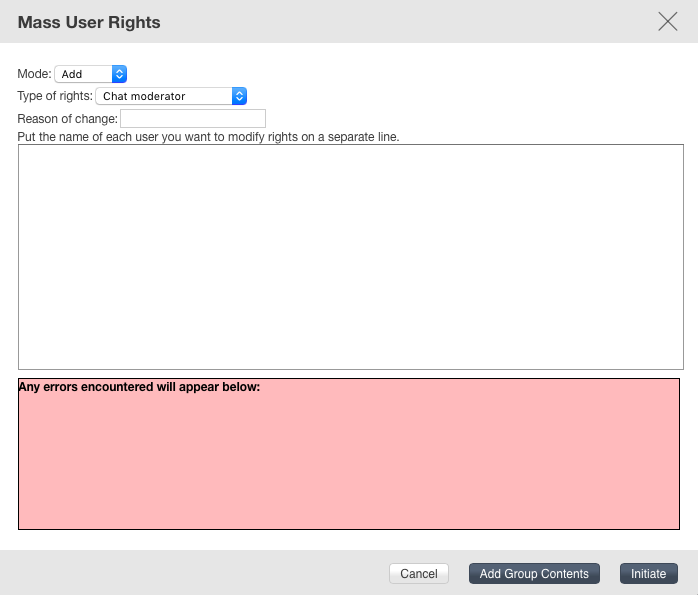Click inside the user names text area

point(351,257)
